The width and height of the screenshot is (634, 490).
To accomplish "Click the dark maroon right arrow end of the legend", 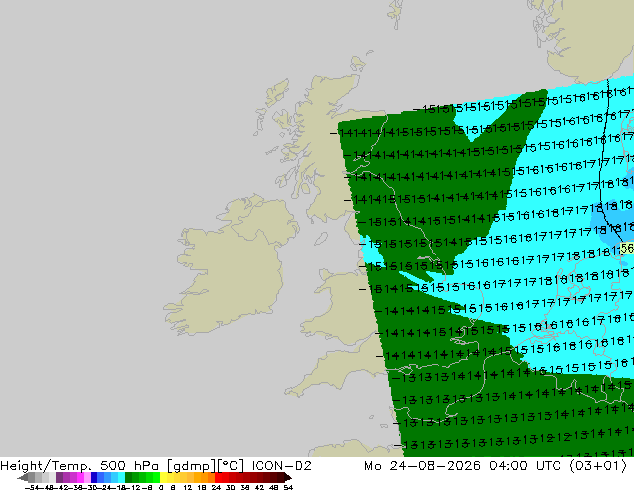I will point(287,478).
